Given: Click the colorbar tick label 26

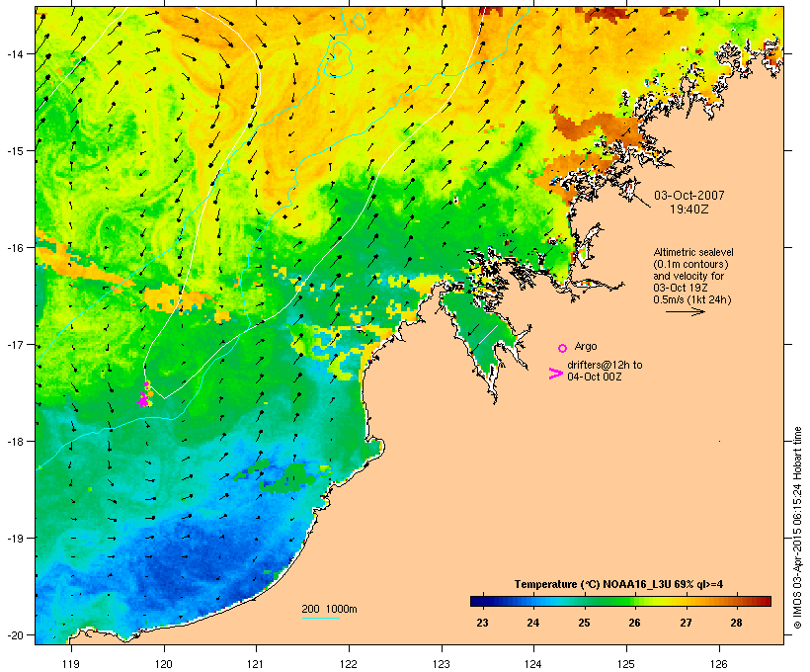Looking at the screenshot, I should point(635,623).
